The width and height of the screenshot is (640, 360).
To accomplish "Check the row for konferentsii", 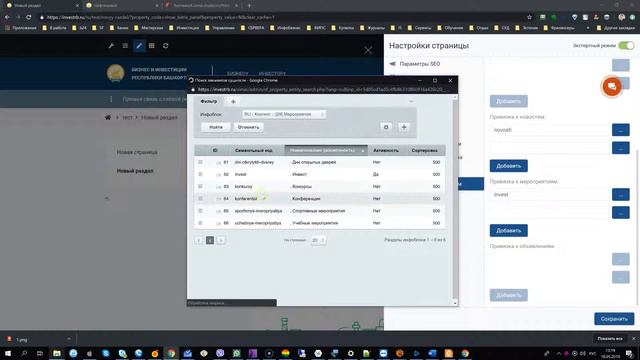I will (x=200, y=198).
